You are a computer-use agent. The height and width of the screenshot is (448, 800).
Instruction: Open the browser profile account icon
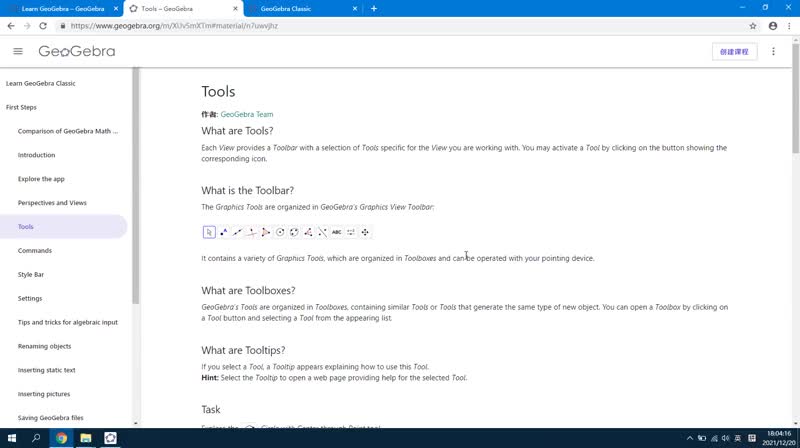click(x=773, y=26)
